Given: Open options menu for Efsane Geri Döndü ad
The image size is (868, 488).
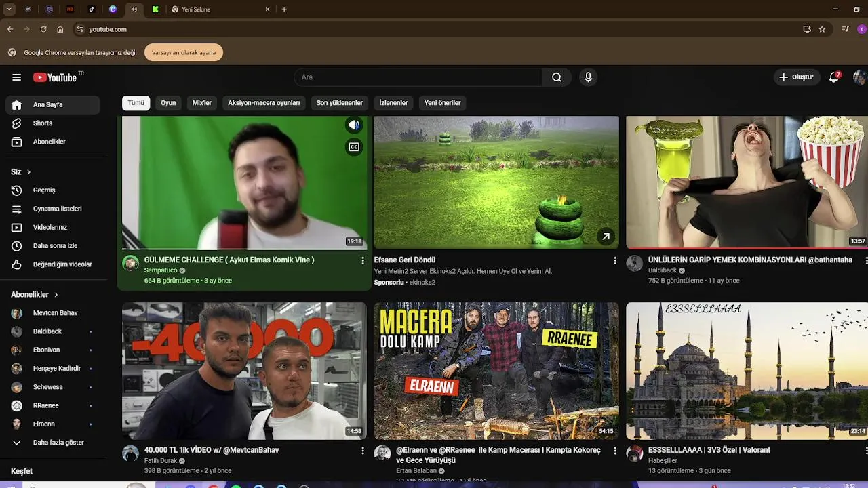Looking at the screenshot, I should [x=615, y=260].
